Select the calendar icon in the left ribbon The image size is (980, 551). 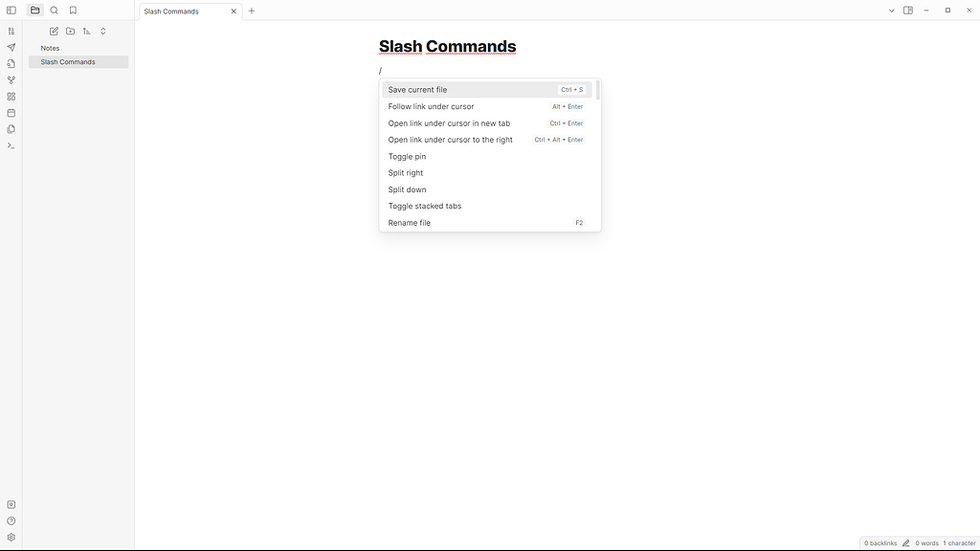(x=11, y=112)
